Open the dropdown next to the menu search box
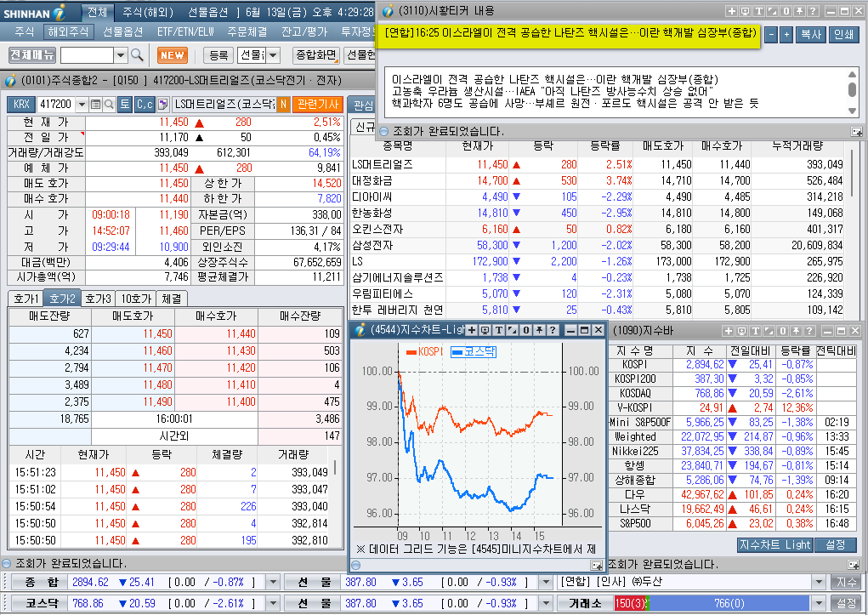This screenshot has width=868, height=615. coord(121,54)
